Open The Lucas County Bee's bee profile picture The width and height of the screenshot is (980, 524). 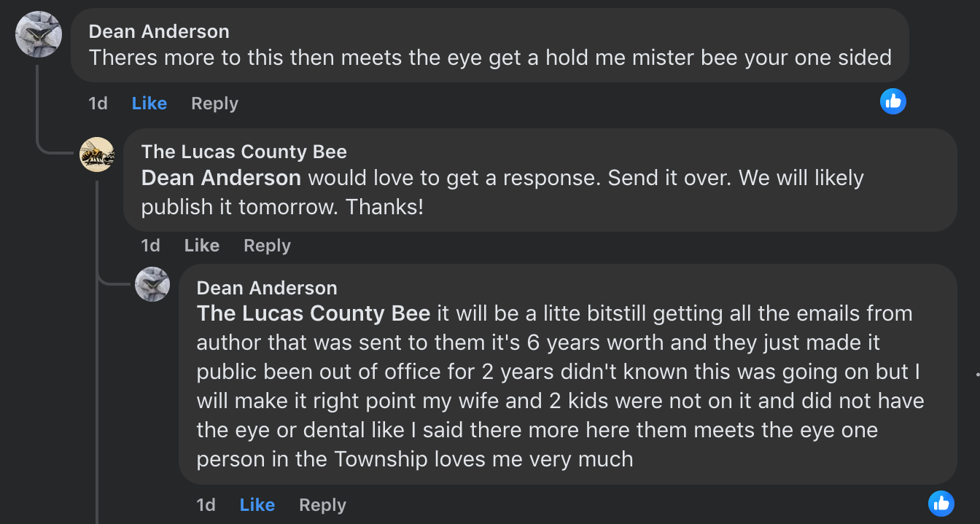[x=97, y=155]
